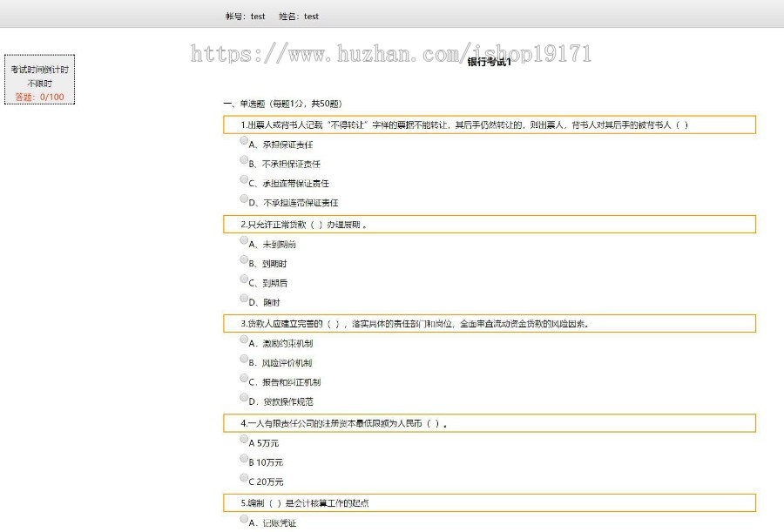Screen dimensions: 784x532
Task: Choose option B 到期时 for question 2
Action: pos(243,258)
